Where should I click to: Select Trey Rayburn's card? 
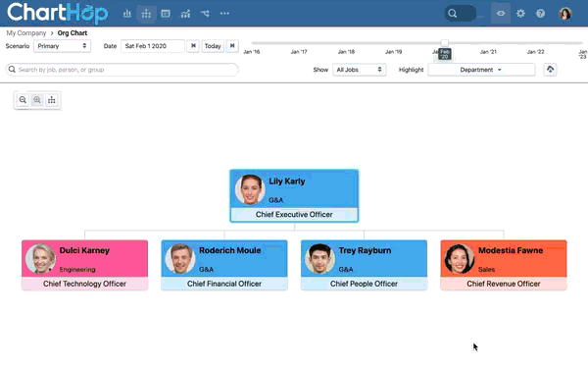[x=364, y=265]
